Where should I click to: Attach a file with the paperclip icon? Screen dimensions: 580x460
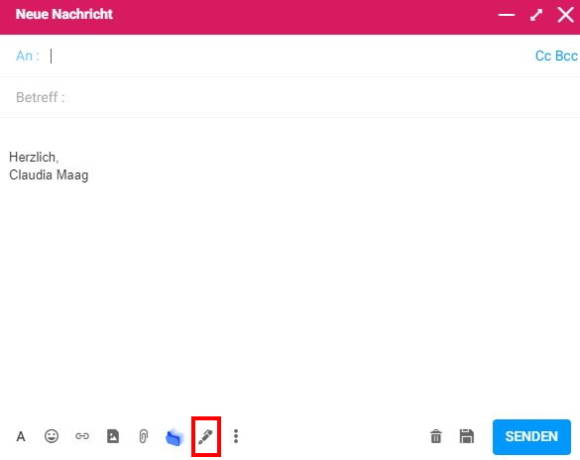pyautogui.click(x=144, y=436)
